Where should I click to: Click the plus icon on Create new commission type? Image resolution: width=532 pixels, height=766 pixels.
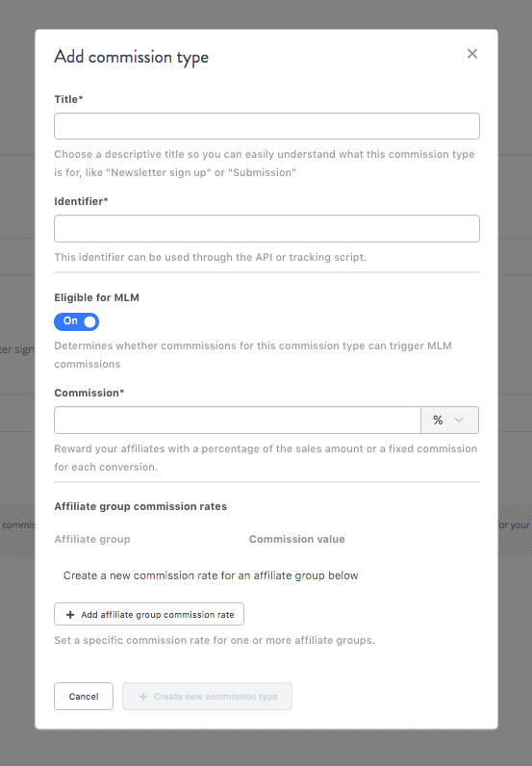tap(143, 696)
